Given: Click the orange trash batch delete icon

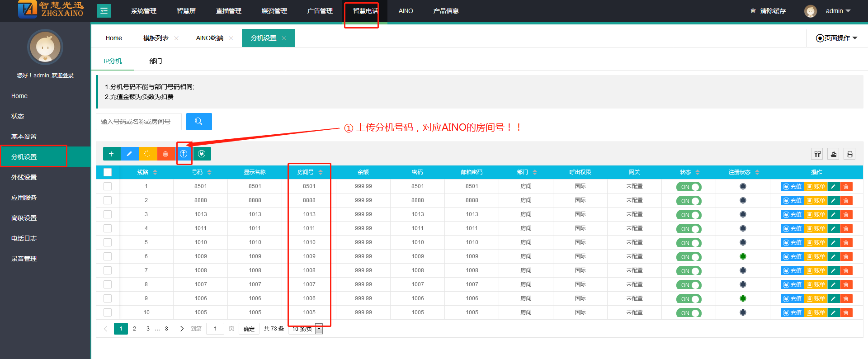Looking at the screenshot, I should [x=165, y=154].
